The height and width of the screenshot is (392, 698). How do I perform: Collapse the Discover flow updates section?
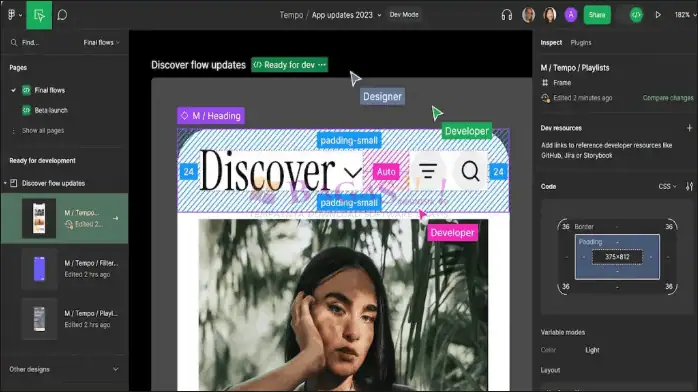click(x=5, y=183)
